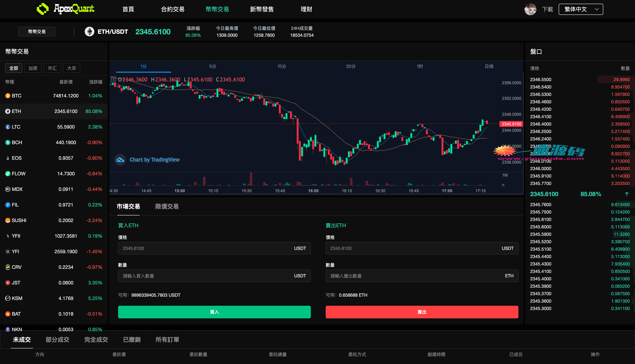Click the SUSHI coin icon

point(8,221)
